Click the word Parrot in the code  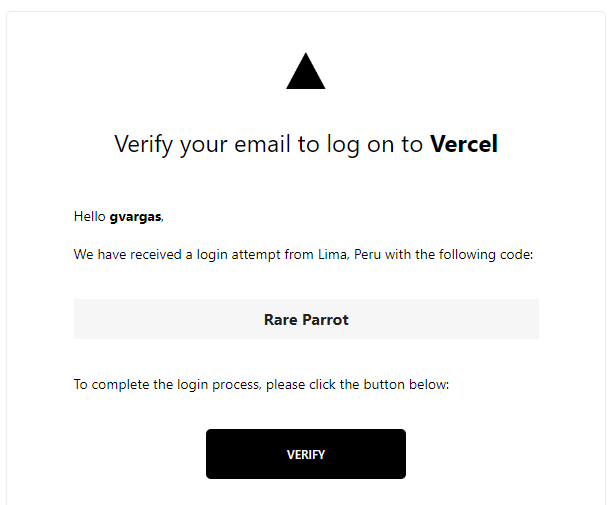click(325, 320)
